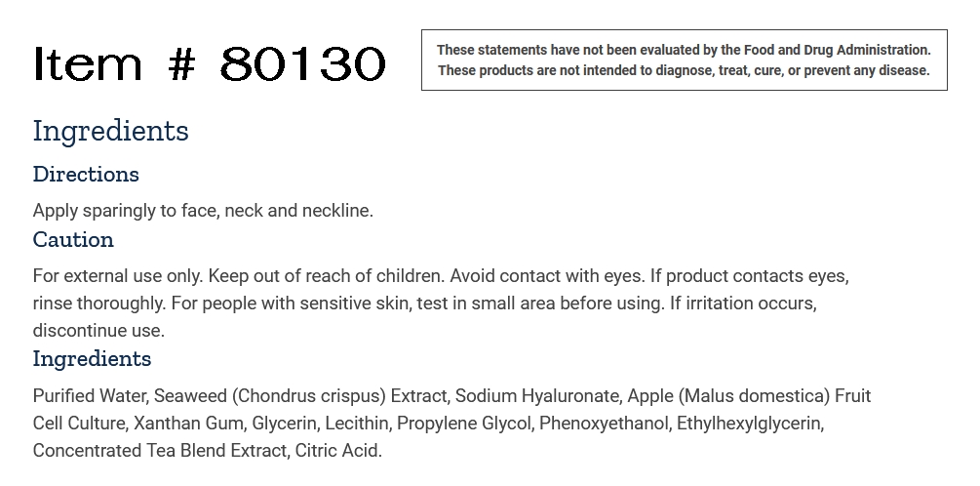This screenshot has height=486, width=980.
Task: Click 'Phenoxyethanol' ingredient text
Action: tap(604, 424)
